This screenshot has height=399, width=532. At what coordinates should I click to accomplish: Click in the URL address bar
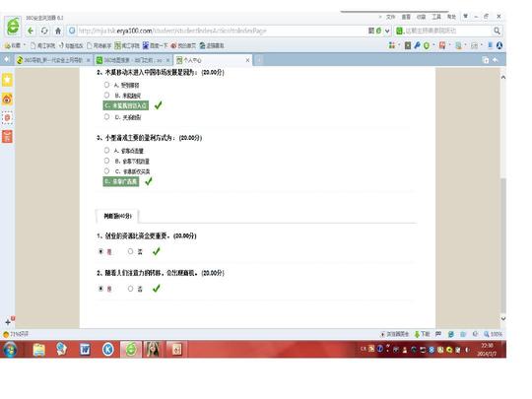(x=217, y=31)
